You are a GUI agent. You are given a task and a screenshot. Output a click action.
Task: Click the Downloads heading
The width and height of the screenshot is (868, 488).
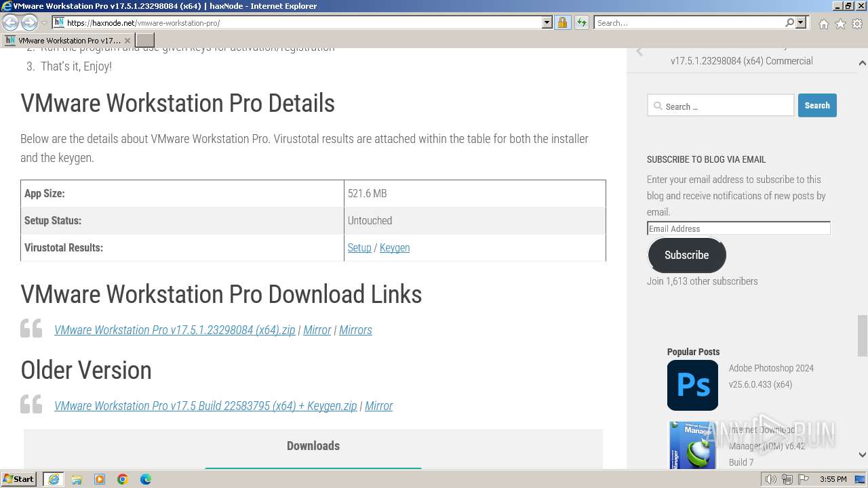coord(313,446)
